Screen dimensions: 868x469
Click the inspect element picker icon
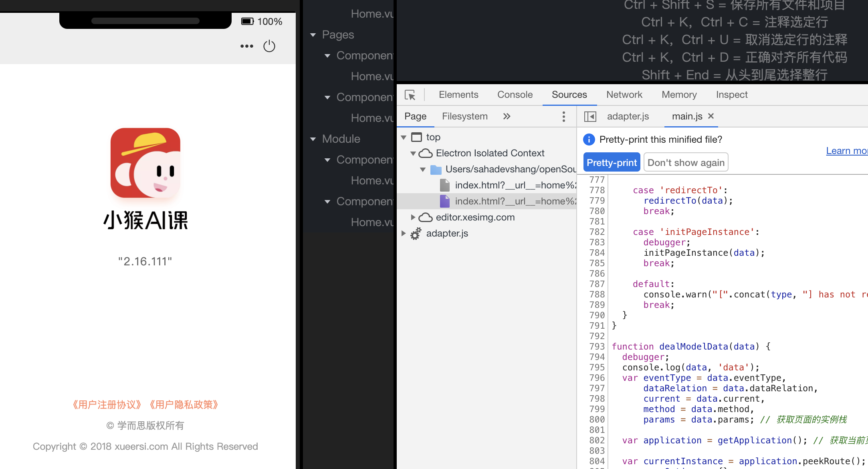pos(410,95)
